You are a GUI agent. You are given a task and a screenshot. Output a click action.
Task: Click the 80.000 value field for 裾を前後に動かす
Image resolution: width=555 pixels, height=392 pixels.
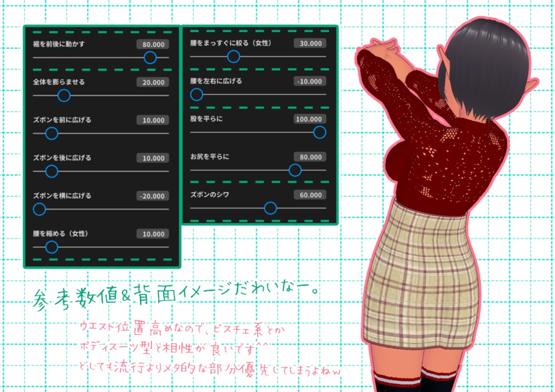tap(153, 44)
